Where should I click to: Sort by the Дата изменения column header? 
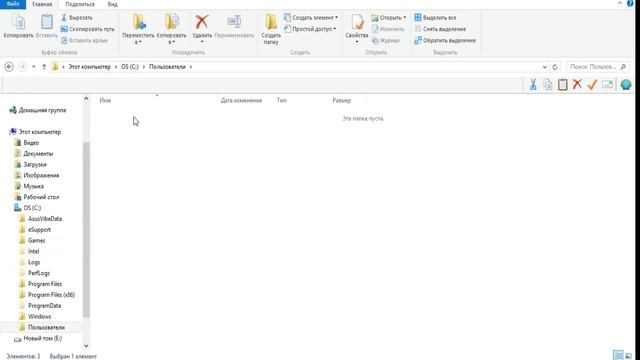tap(241, 100)
